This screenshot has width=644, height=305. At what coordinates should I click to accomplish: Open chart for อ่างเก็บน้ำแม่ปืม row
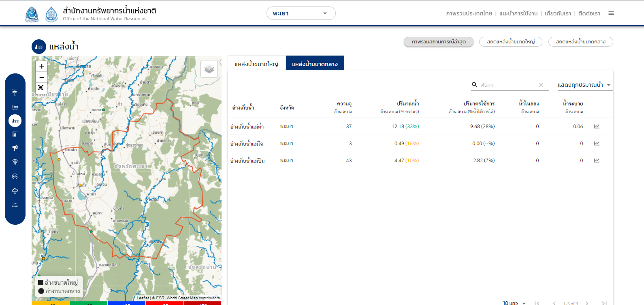pyautogui.click(x=597, y=161)
